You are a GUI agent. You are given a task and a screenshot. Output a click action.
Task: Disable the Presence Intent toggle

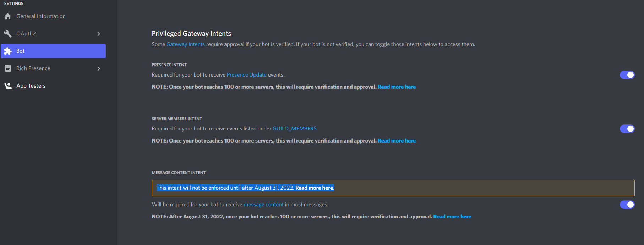pos(627,75)
